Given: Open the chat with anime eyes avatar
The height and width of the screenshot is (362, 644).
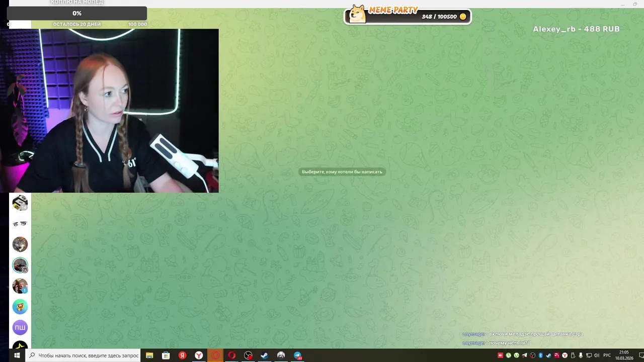Looking at the screenshot, I should coord(20,224).
